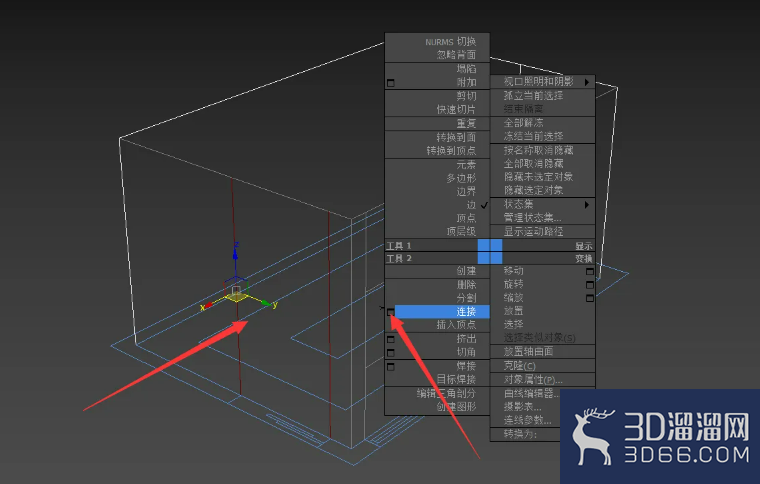The width and height of the screenshot is (760, 484).
Task: Choose 目标焊接
Action: point(456,379)
